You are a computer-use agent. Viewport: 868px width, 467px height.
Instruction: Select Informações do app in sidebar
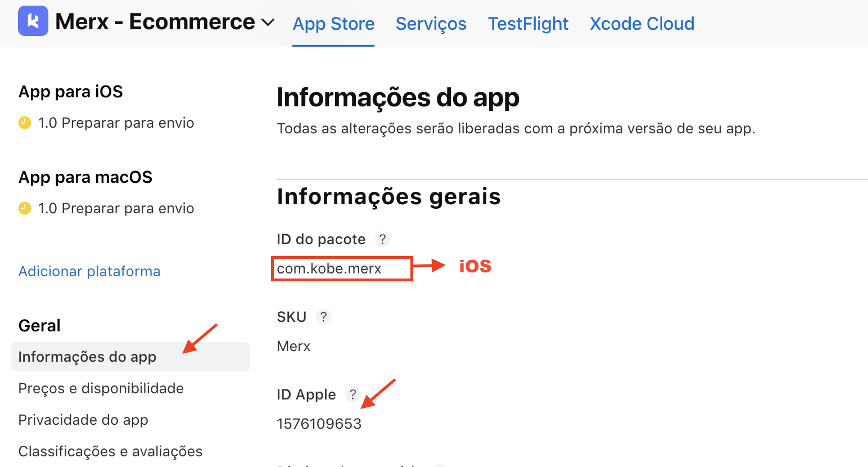[87, 357]
